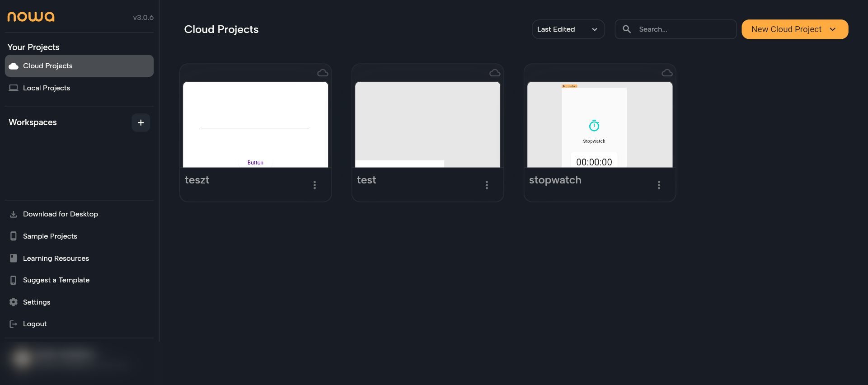
Task: Click the magnifier search icon
Action: coord(627,29)
